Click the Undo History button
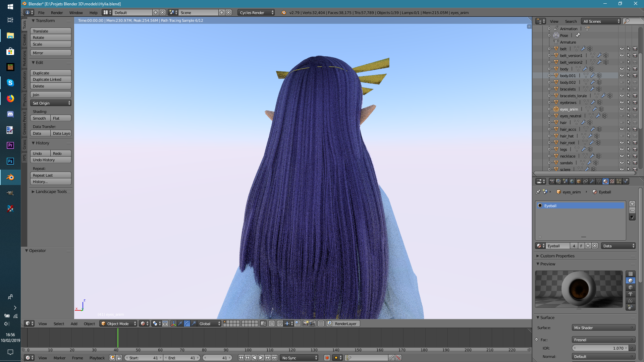644x362 pixels. [x=51, y=160]
